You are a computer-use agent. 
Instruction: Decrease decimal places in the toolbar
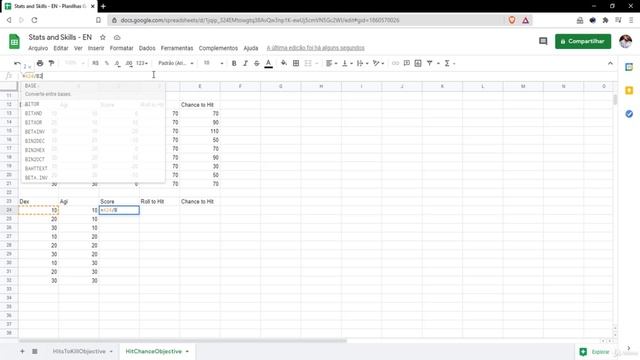tap(118, 63)
